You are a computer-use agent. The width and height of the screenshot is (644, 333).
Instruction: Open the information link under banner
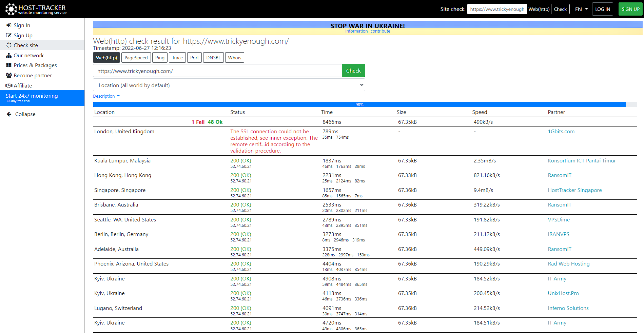coord(356,31)
